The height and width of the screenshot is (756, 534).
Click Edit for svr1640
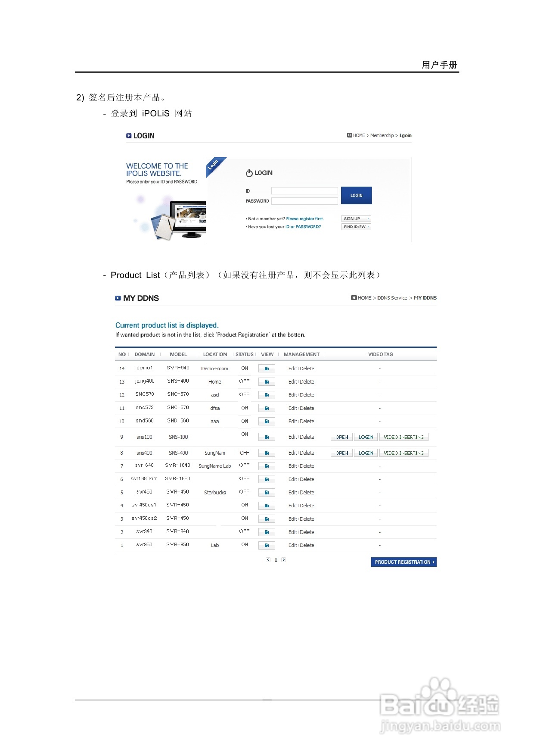[x=293, y=466]
